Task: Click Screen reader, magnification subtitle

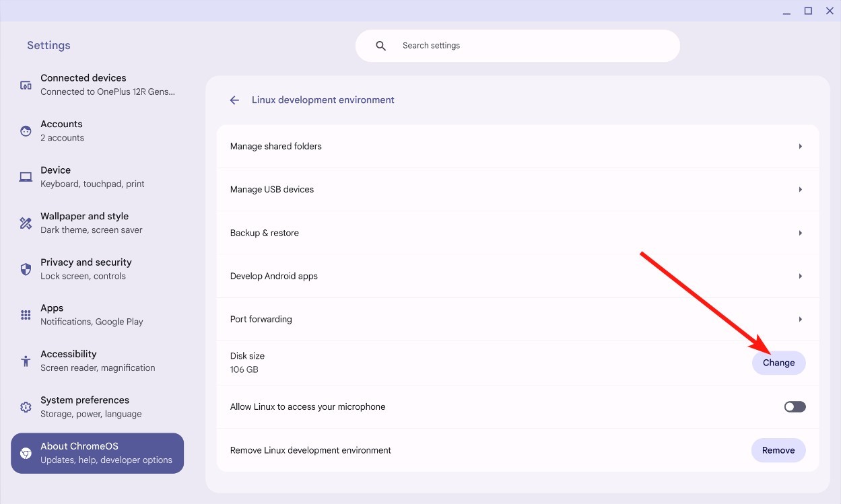Action: pos(98,367)
